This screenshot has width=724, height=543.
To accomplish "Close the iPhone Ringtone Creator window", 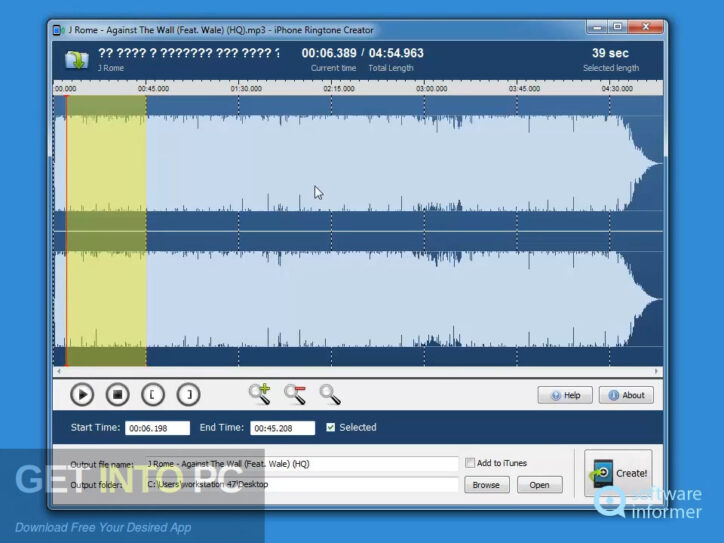I will coord(646,27).
